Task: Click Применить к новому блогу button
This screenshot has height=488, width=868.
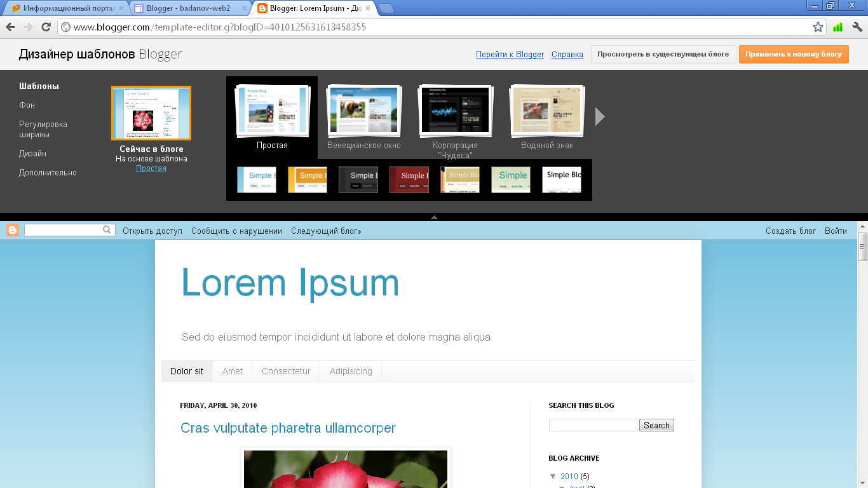Action: (794, 54)
